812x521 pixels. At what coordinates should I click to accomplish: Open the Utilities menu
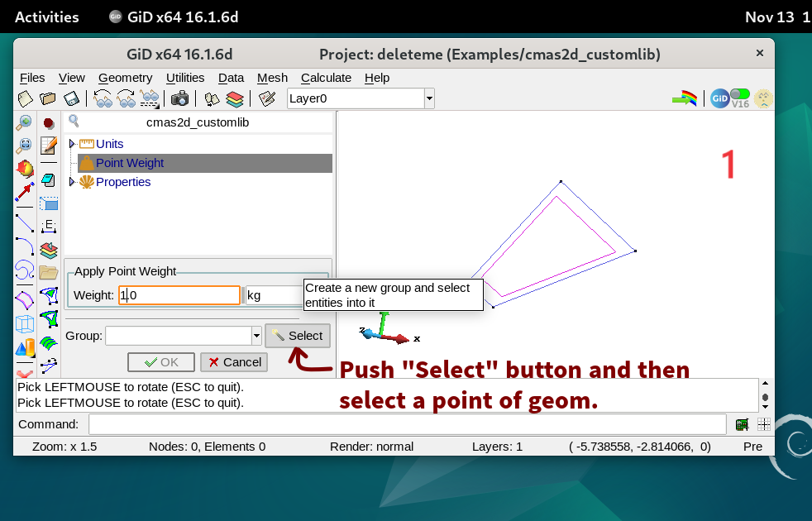185,78
